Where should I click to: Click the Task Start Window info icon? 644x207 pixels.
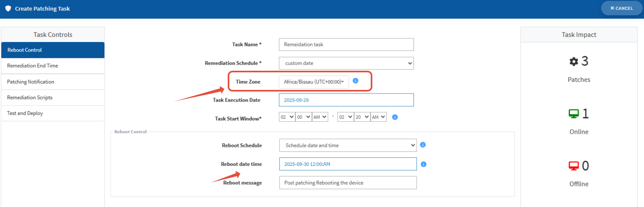pyautogui.click(x=395, y=117)
